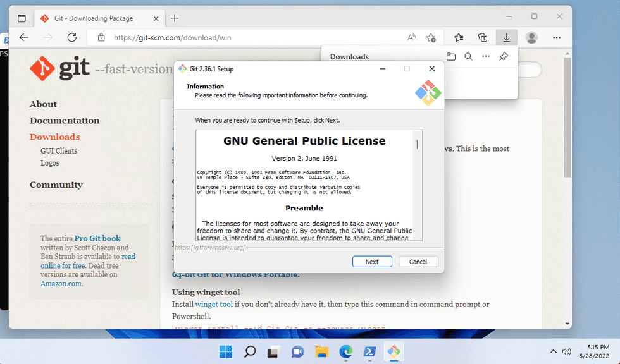This screenshot has width=620, height=364.
Task: Click the license text scrollbar
Action: pos(417,145)
